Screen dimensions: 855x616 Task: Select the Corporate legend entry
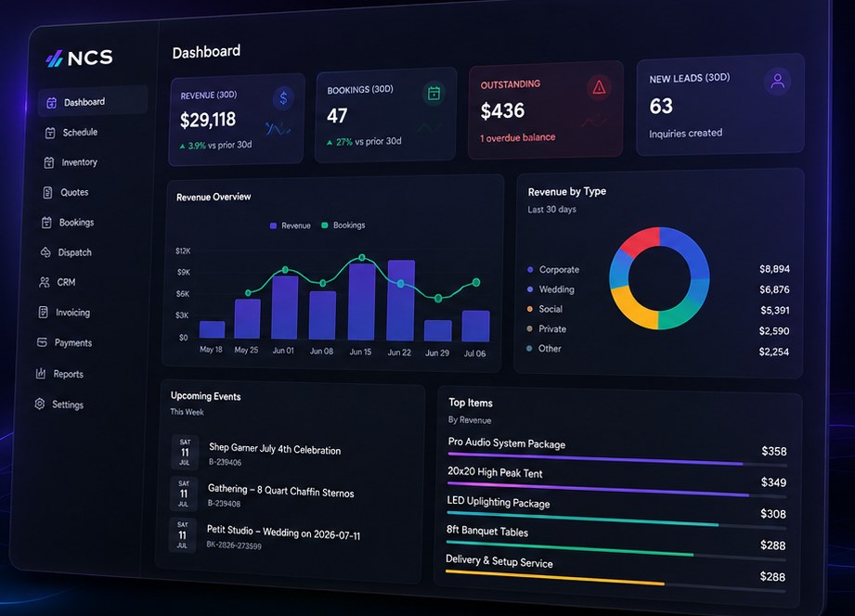pos(553,270)
